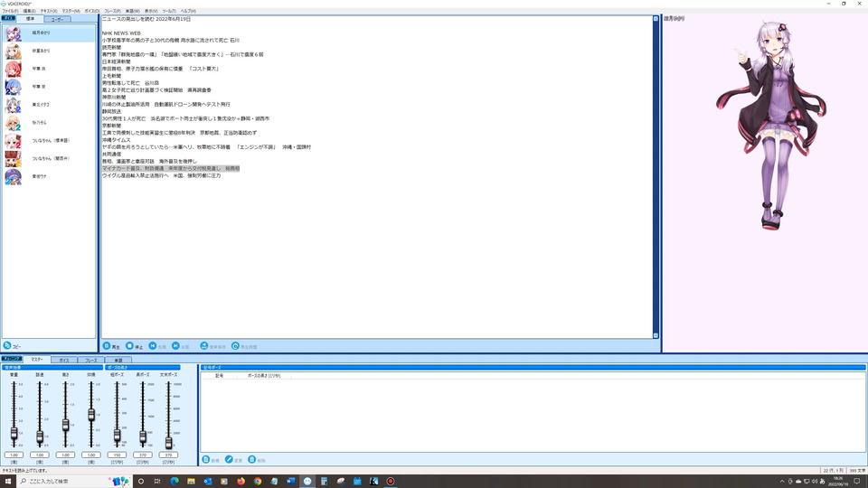The image size is (868, 488).
Task: Open Google Chrome from the taskbar
Action: click(x=258, y=481)
